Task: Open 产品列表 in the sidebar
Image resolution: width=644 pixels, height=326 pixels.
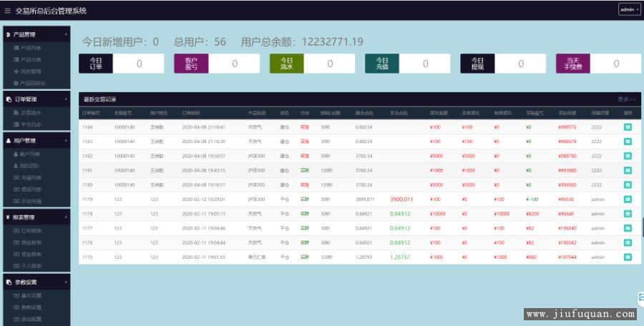Action: [x=27, y=48]
